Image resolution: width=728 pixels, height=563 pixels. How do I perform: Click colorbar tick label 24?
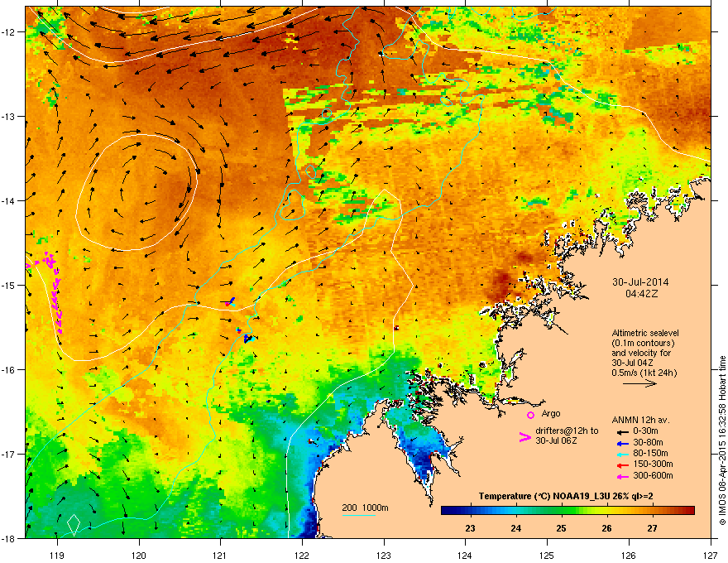[516, 528]
